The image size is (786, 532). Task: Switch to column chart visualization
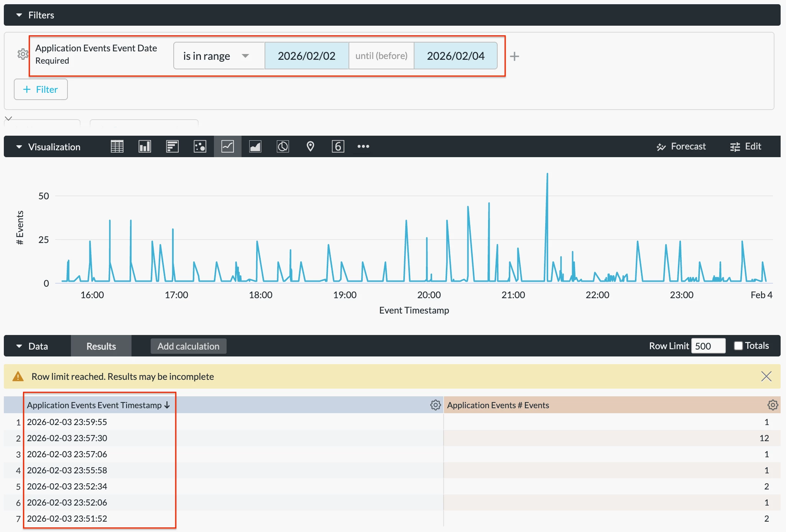point(145,146)
